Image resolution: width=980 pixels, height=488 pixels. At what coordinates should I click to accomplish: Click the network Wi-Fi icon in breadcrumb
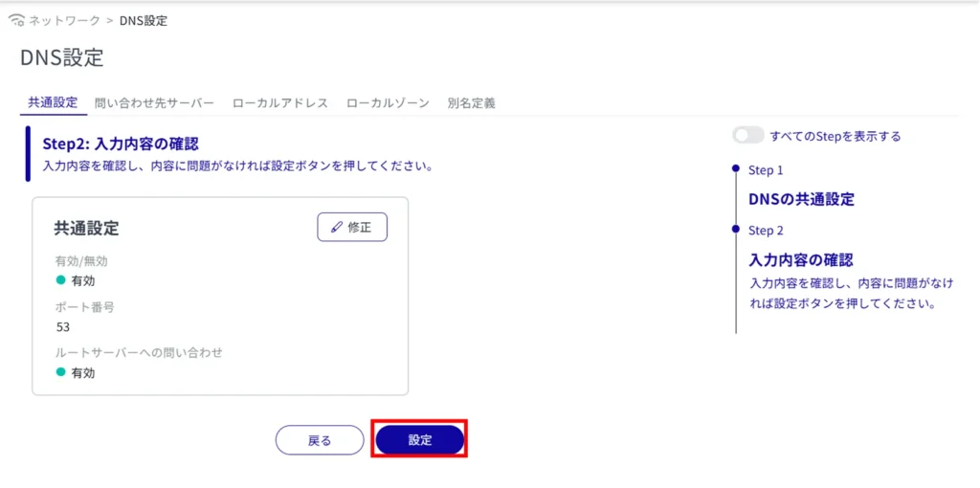16,20
